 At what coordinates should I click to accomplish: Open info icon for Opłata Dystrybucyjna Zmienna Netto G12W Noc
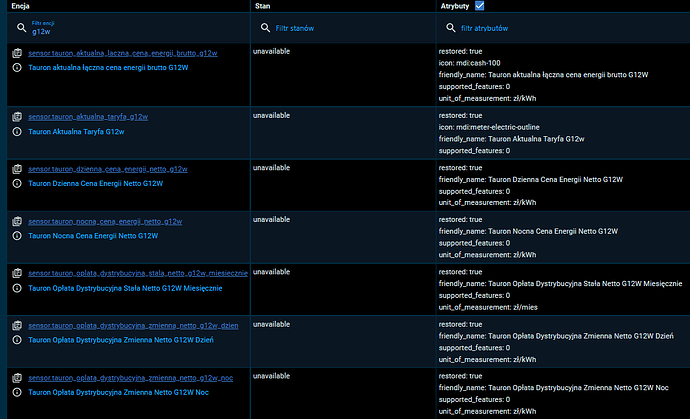[x=17, y=392]
